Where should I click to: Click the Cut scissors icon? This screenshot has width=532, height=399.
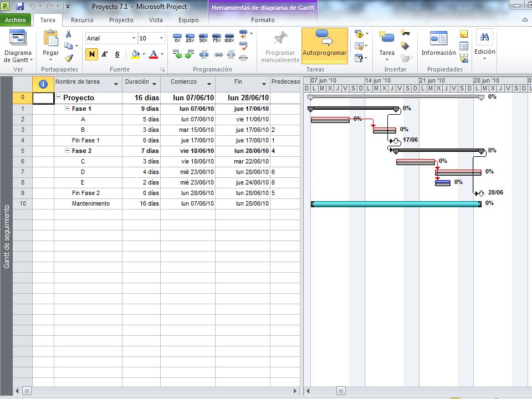pos(69,34)
